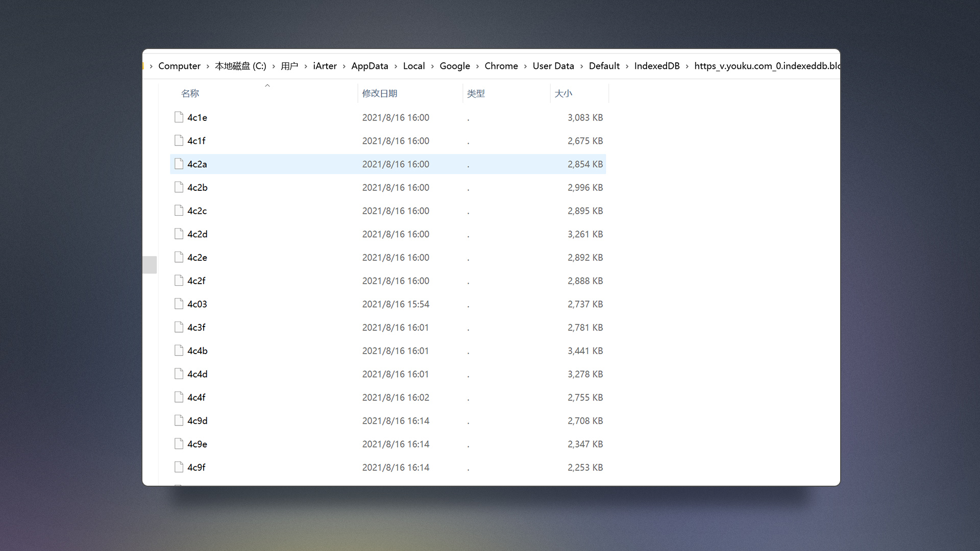Click the file icon for 4c2b
This screenshot has height=551, width=980.
179,187
